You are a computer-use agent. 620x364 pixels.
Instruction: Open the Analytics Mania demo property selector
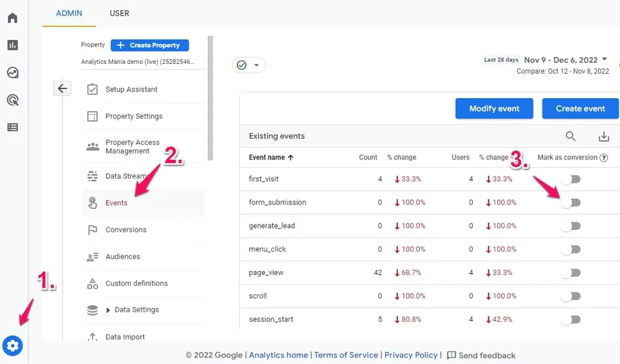[x=142, y=62]
